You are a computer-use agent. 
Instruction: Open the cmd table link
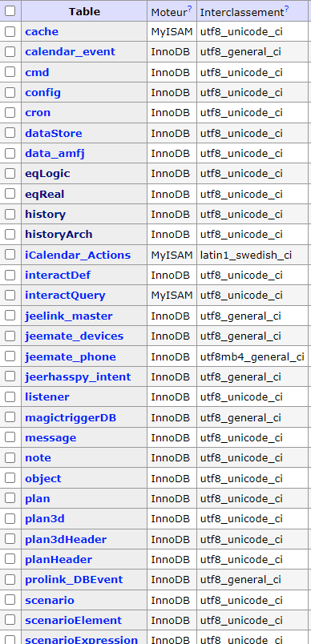pyautogui.click(x=37, y=72)
